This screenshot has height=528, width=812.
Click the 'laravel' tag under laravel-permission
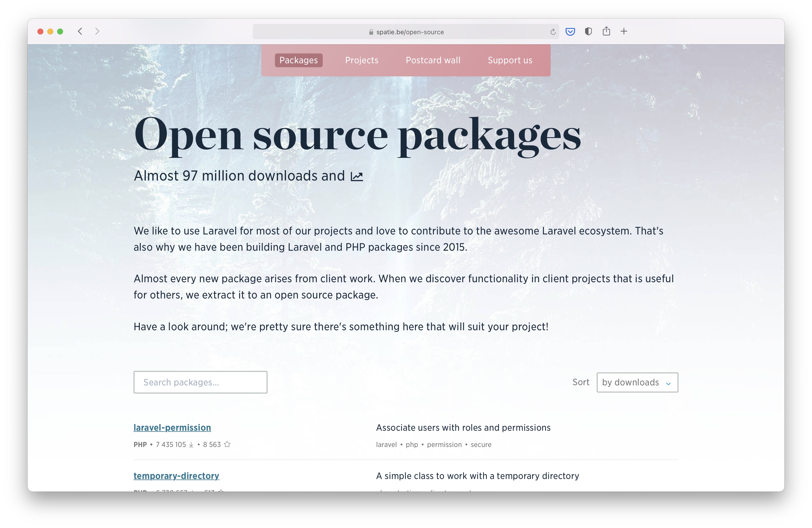[x=386, y=445]
